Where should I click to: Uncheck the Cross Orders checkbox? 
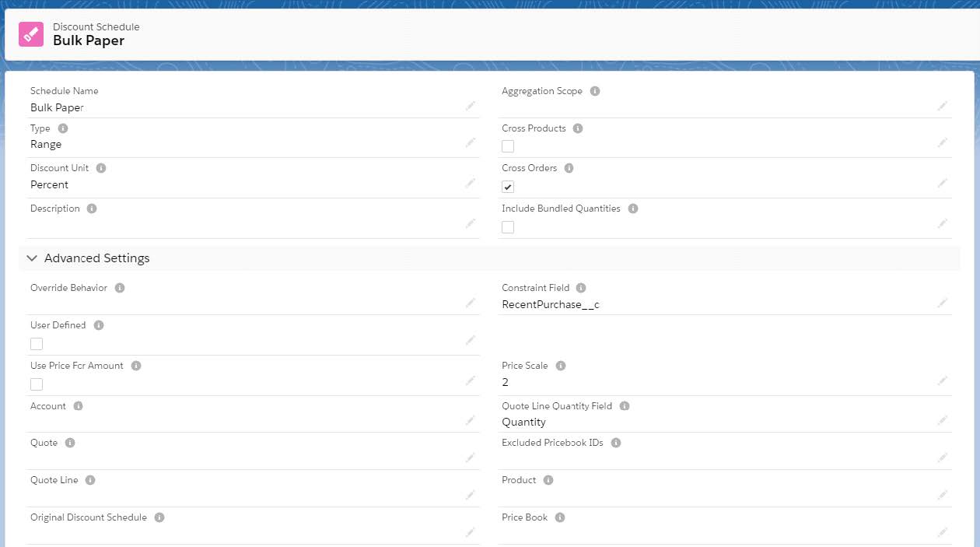[508, 187]
